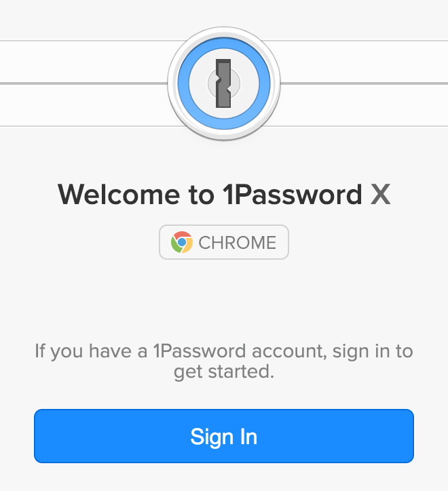The width and height of the screenshot is (448, 491).
Task: Click the Chrome browser icon
Action: pos(181,242)
